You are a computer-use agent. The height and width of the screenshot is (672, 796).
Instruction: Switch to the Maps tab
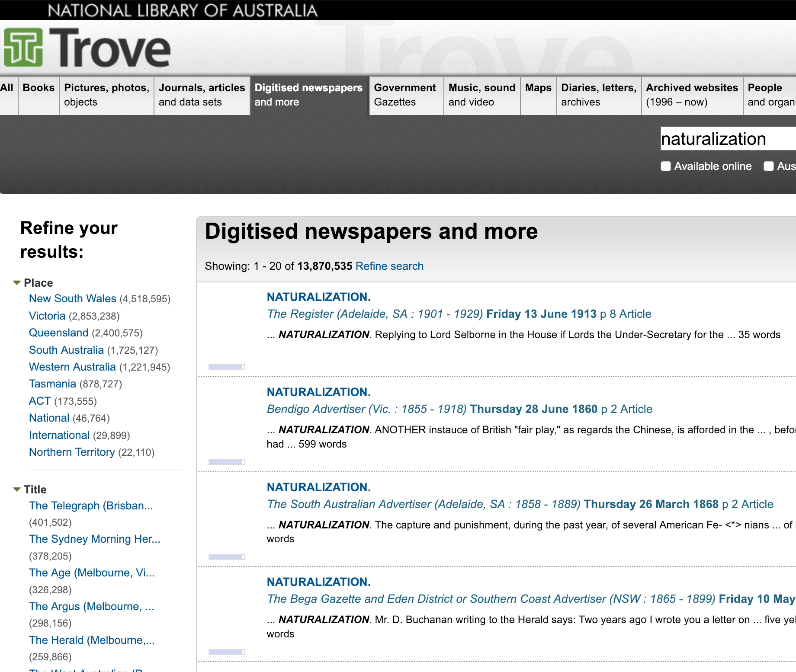pos(538,95)
